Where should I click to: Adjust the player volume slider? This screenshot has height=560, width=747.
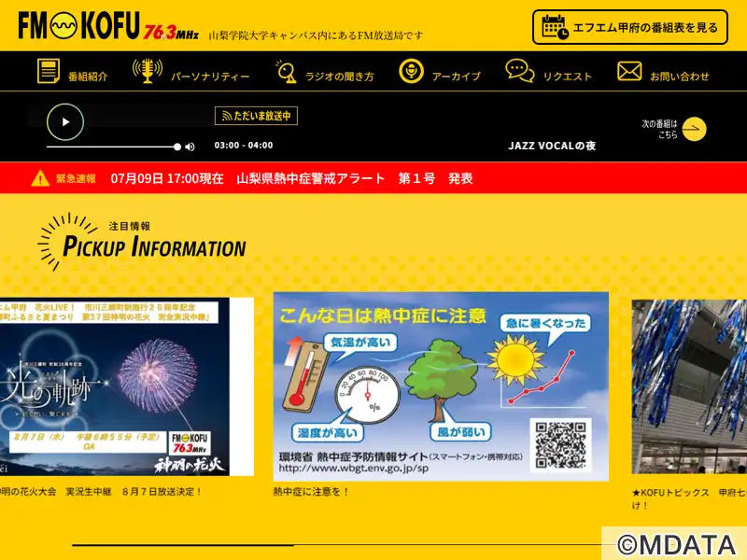(114, 147)
